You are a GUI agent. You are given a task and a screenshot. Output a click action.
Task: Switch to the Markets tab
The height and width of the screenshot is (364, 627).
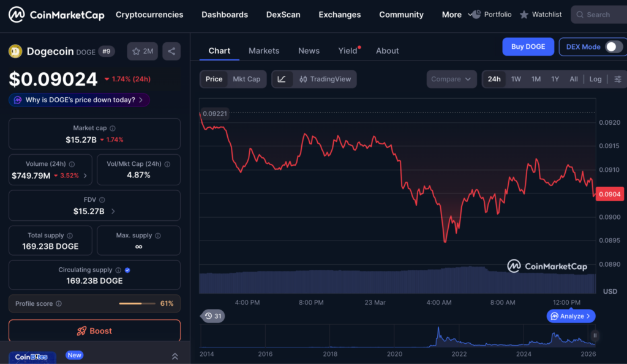click(264, 51)
